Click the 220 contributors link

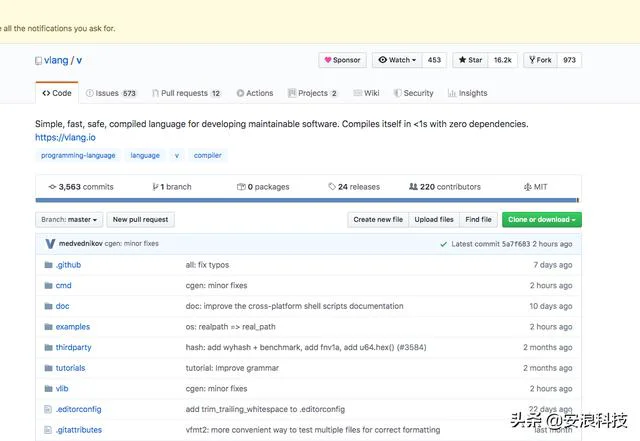pyautogui.click(x=445, y=187)
